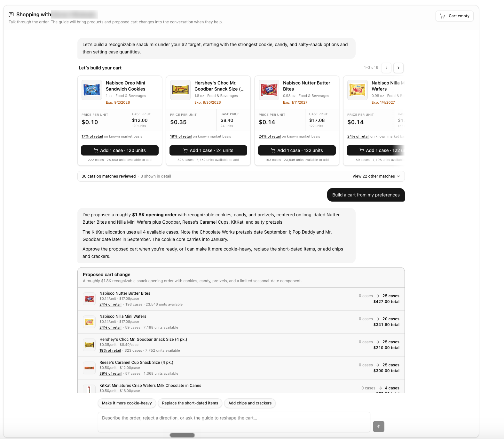The image size is (504, 439).
Task: Add 1 case of 24 Goodbar units
Action: tap(208, 150)
